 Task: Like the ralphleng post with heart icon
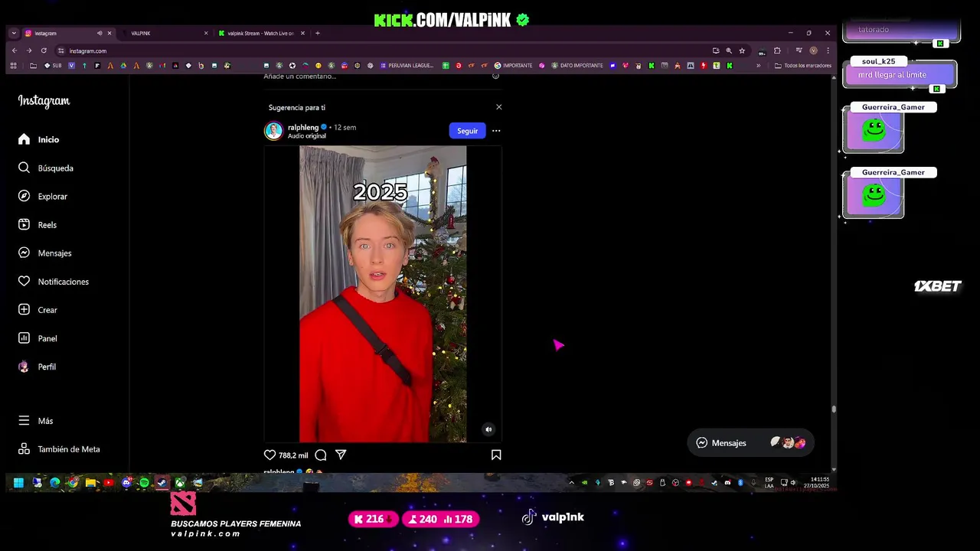(269, 455)
